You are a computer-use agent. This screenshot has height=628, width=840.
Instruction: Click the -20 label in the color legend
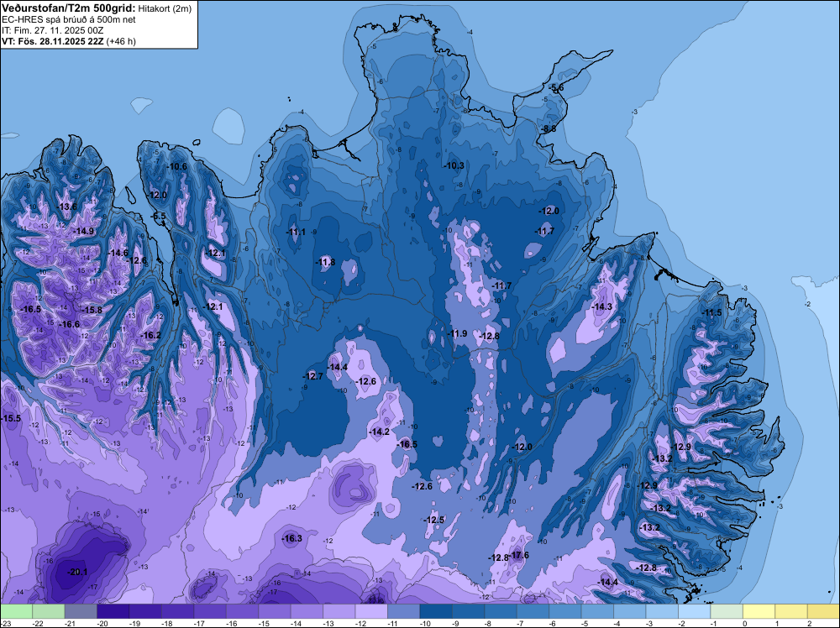pyautogui.click(x=102, y=623)
